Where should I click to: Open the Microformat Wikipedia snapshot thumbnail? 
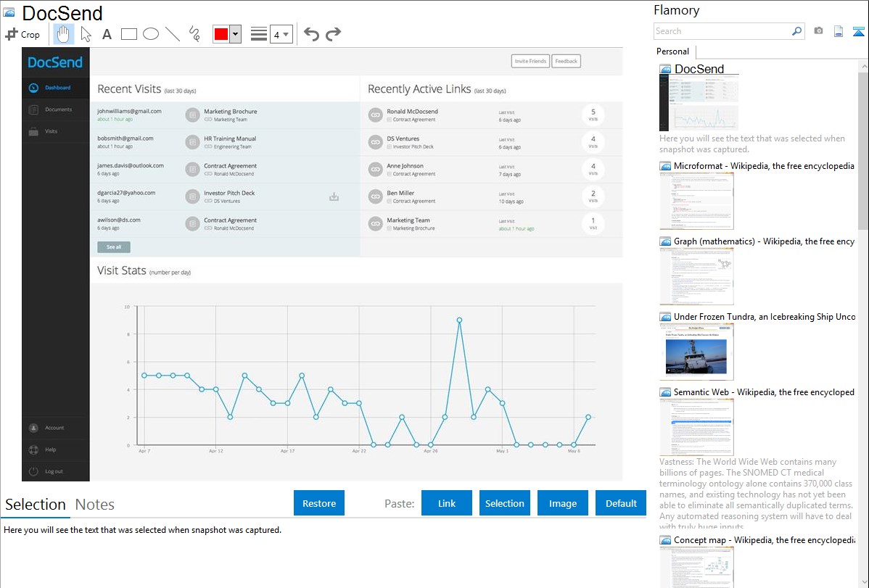pyautogui.click(x=696, y=201)
